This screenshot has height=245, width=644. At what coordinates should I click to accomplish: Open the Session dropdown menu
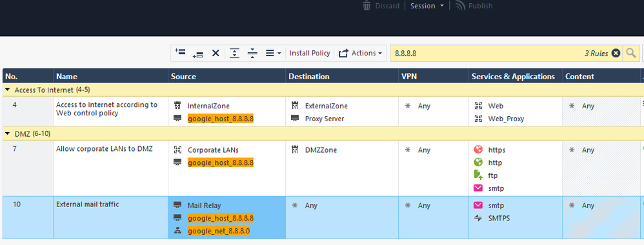[x=427, y=6]
